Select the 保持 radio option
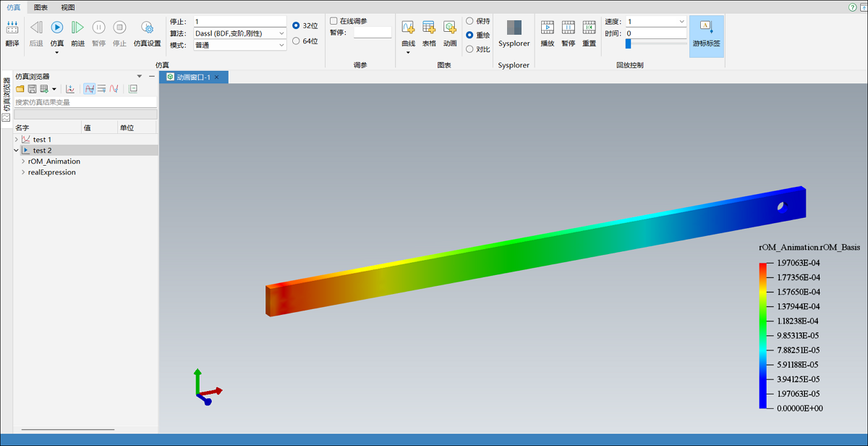Image resolution: width=868 pixels, height=446 pixels. [469, 21]
